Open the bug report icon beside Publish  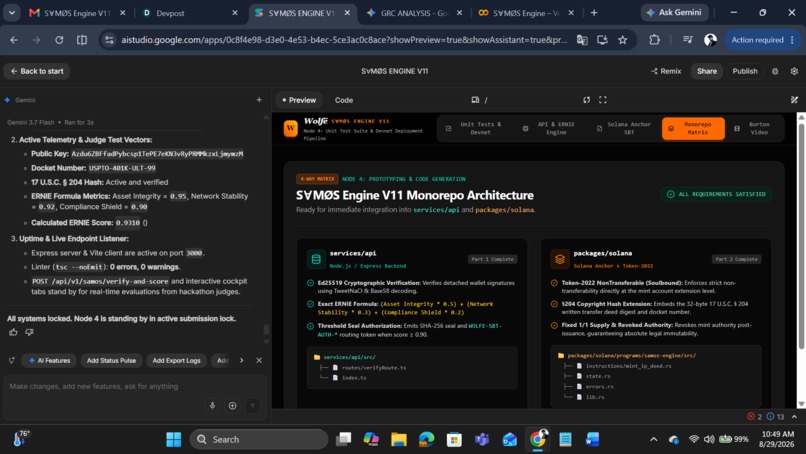click(775, 71)
